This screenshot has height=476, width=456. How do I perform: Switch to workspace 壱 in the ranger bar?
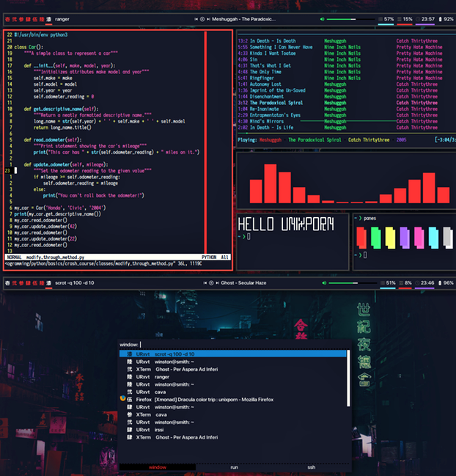7,19
